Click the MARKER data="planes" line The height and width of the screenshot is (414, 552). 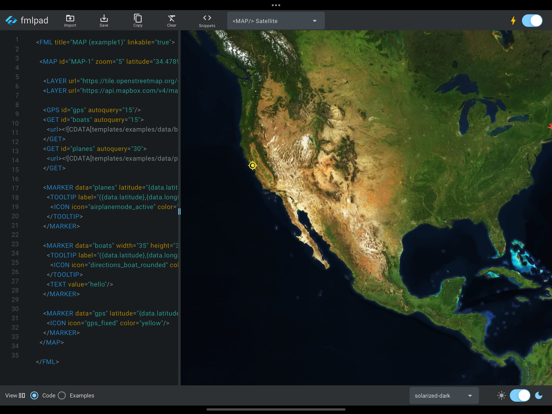(111, 187)
